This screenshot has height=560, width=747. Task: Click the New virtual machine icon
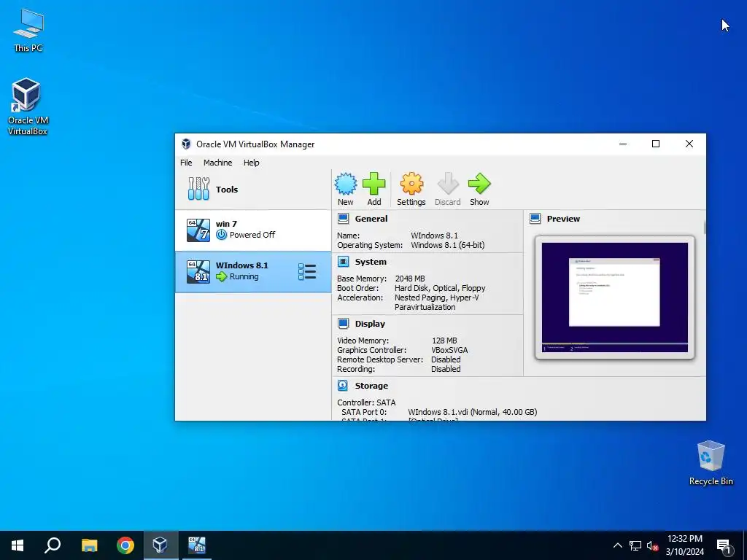(345, 184)
